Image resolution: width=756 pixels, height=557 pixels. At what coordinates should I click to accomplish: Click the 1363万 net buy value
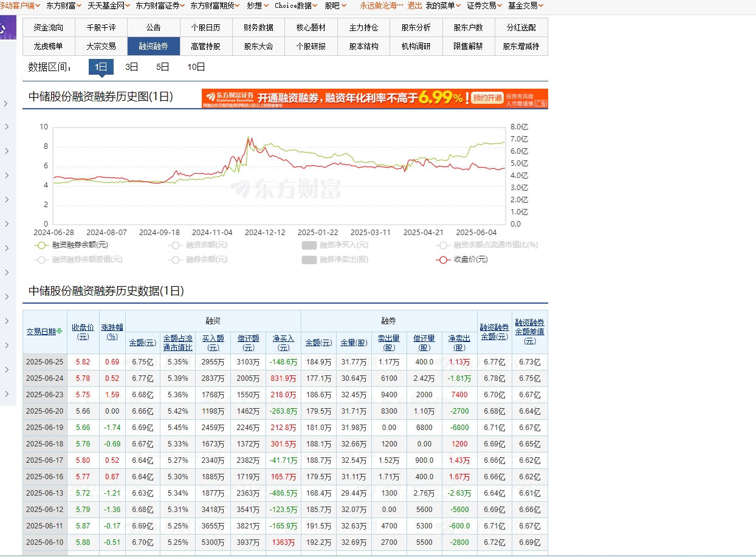pyautogui.click(x=284, y=542)
